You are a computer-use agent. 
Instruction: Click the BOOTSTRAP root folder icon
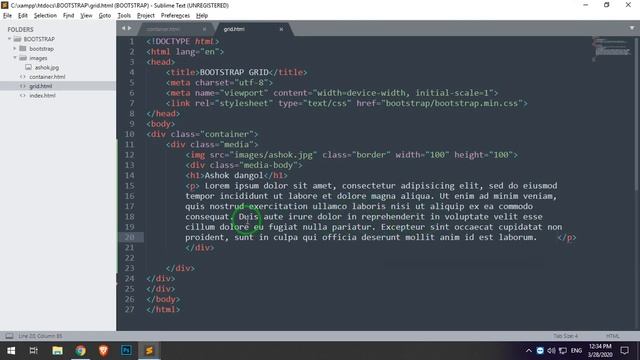click(x=17, y=39)
